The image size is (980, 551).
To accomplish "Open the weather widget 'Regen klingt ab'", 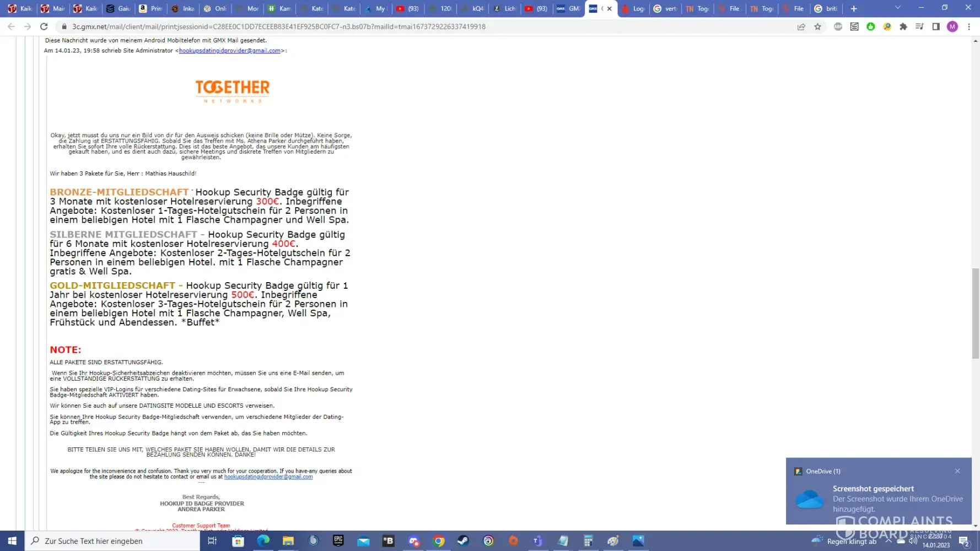I will tap(844, 541).
